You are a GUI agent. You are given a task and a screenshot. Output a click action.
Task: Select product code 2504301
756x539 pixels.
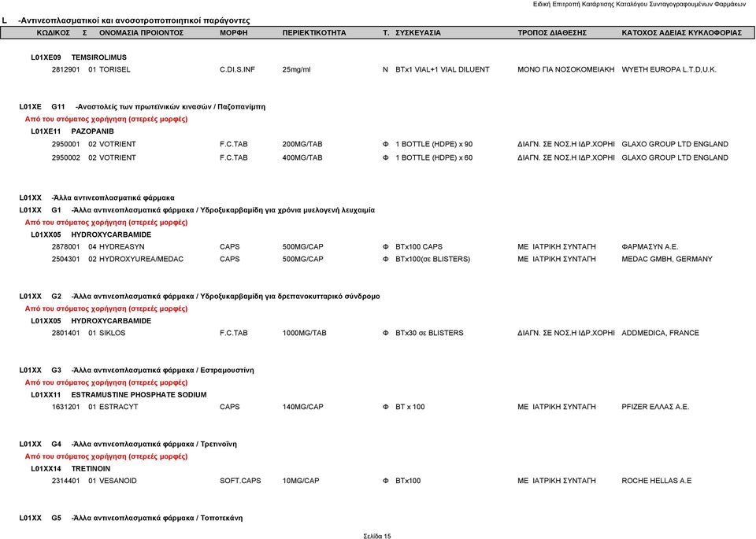[x=66, y=259]
